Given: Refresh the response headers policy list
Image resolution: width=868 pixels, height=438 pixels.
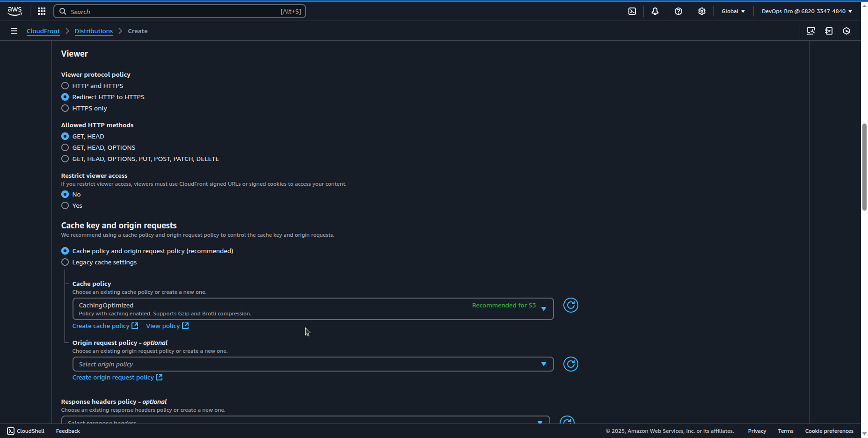Looking at the screenshot, I should click(x=567, y=420).
